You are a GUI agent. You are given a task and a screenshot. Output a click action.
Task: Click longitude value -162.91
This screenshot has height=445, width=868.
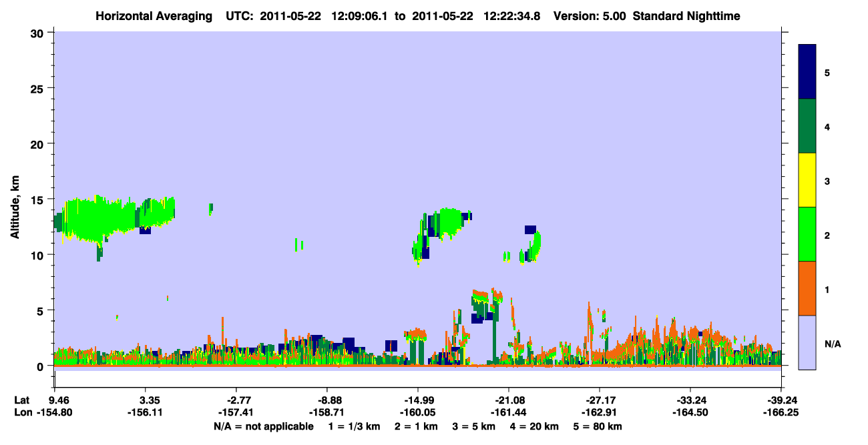[x=600, y=412]
